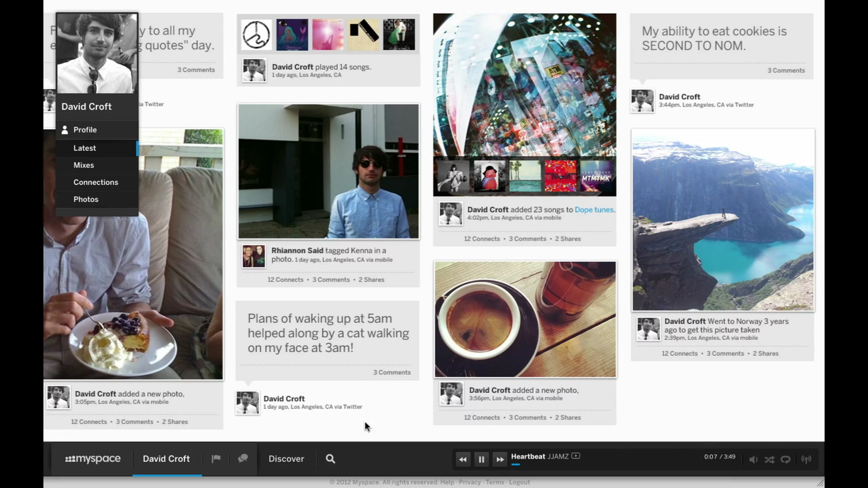Viewport: 868px width, 488px height.
Task: Pause the currently playing song
Action: click(481, 459)
